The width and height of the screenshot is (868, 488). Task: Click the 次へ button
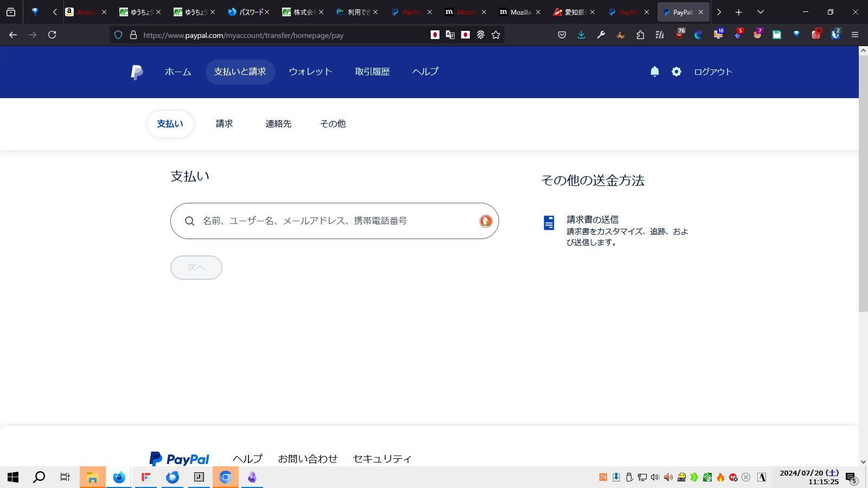click(196, 267)
